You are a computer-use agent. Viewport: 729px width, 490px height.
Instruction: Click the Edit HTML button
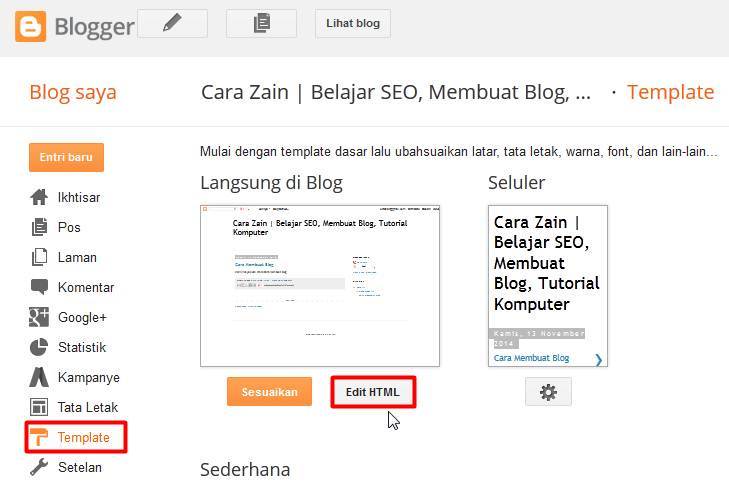(373, 392)
